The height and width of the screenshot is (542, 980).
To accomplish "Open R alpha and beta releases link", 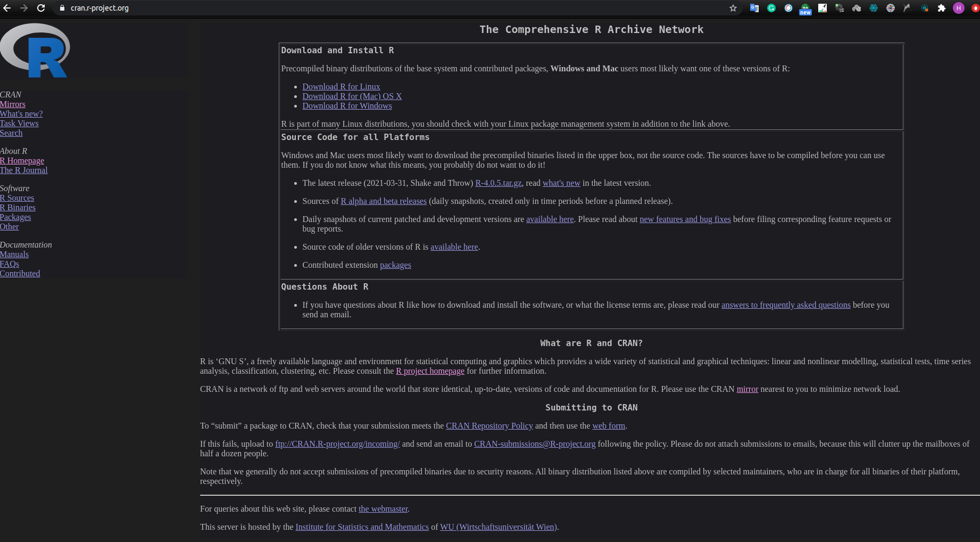I will click(384, 201).
